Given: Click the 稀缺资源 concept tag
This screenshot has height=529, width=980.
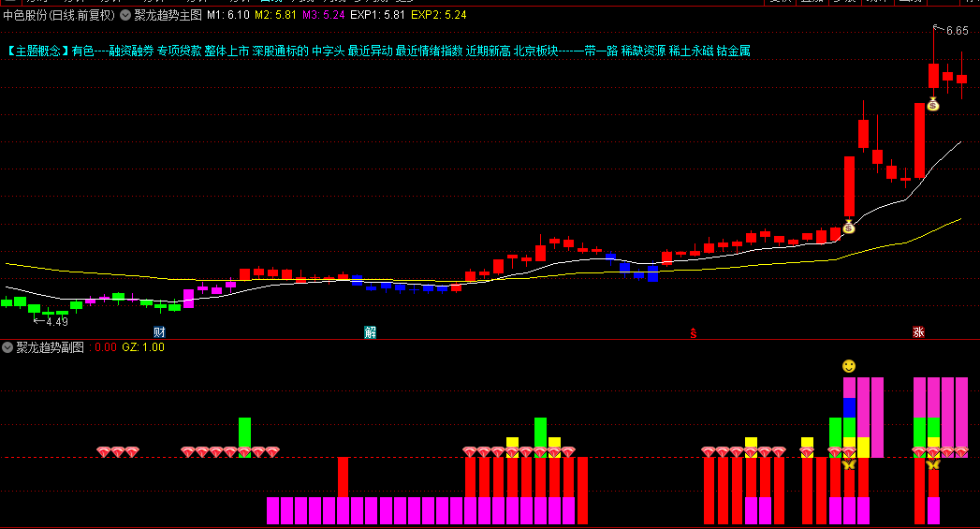Looking at the screenshot, I should (x=643, y=51).
